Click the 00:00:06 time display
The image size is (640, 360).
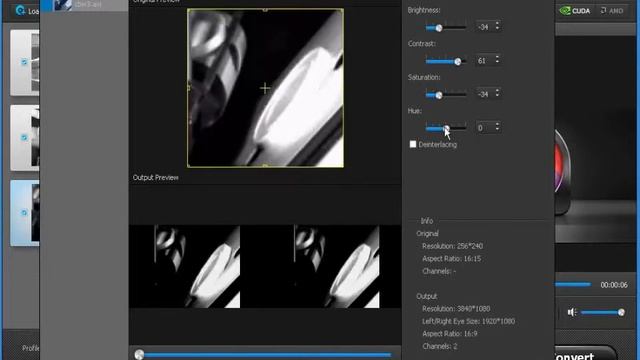pyautogui.click(x=613, y=285)
